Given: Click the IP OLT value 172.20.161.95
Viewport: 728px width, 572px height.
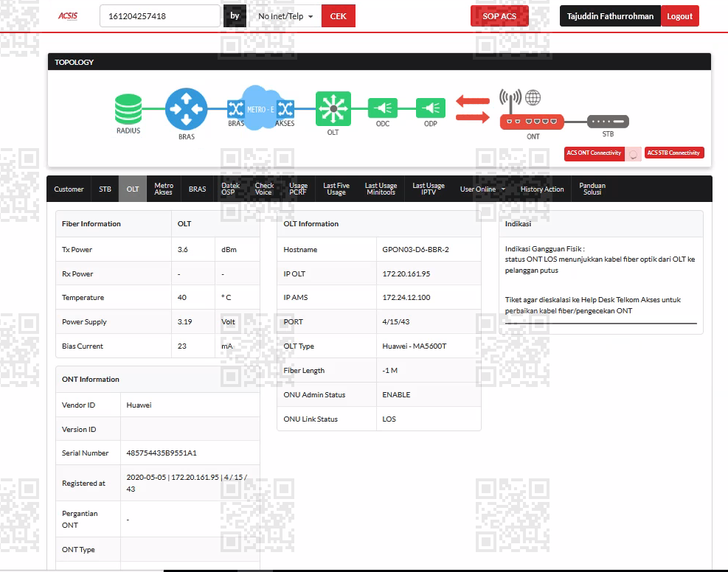Looking at the screenshot, I should click(x=406, y=273).
